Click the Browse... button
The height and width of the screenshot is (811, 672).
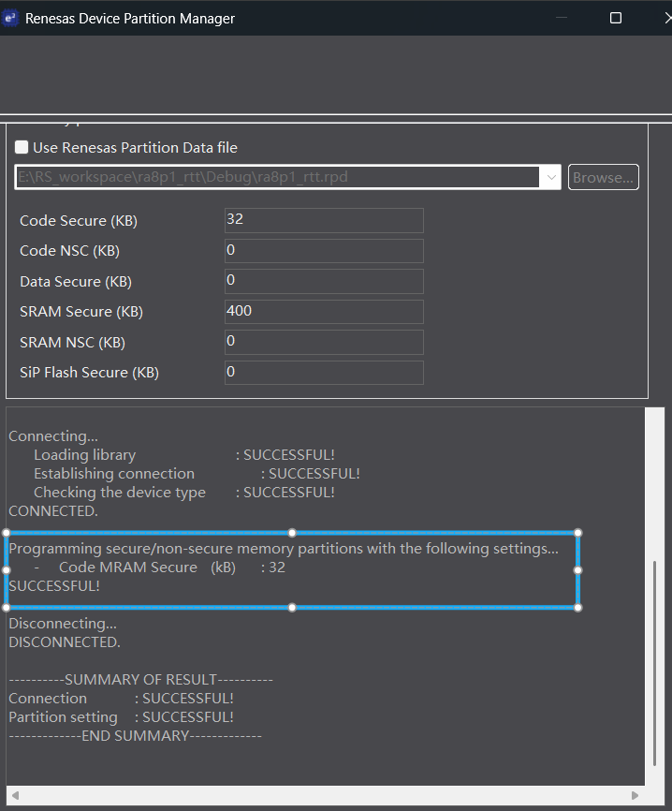tap(604, 177)
